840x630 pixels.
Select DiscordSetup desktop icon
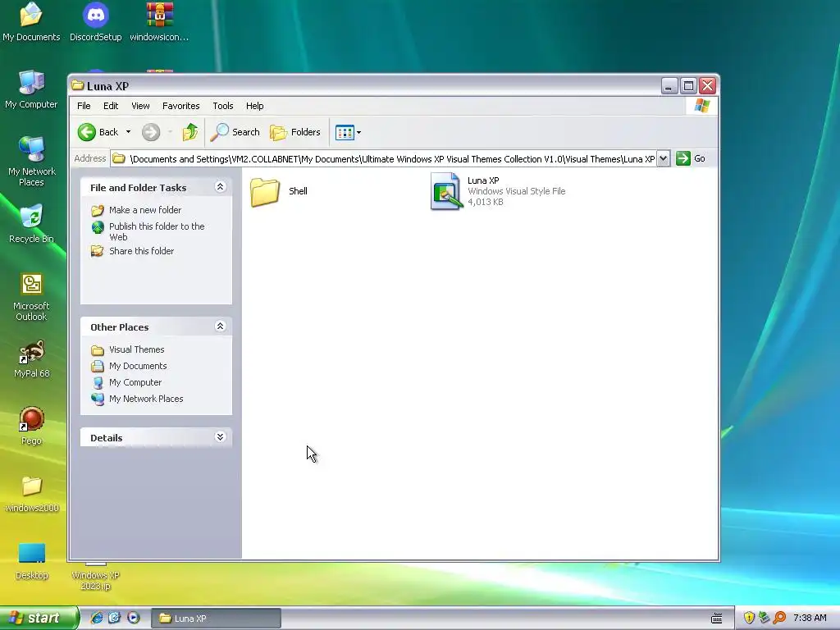tap(95, 21)
